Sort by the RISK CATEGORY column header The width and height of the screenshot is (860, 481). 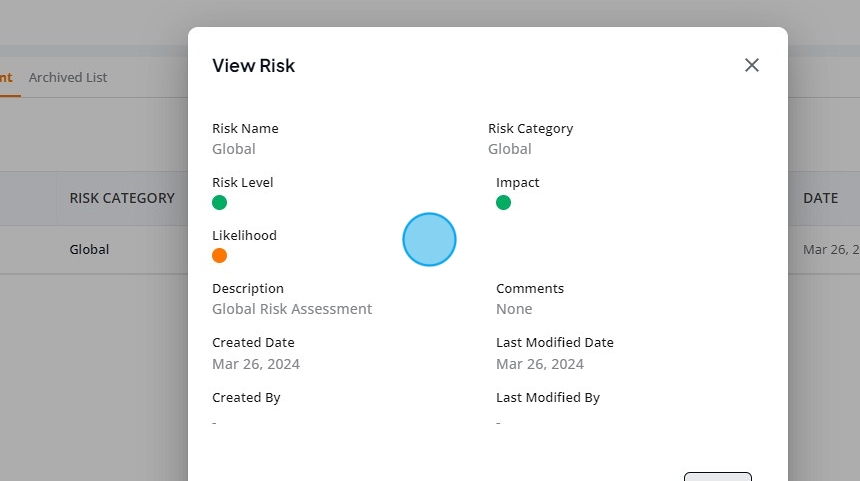coord(122,198)
